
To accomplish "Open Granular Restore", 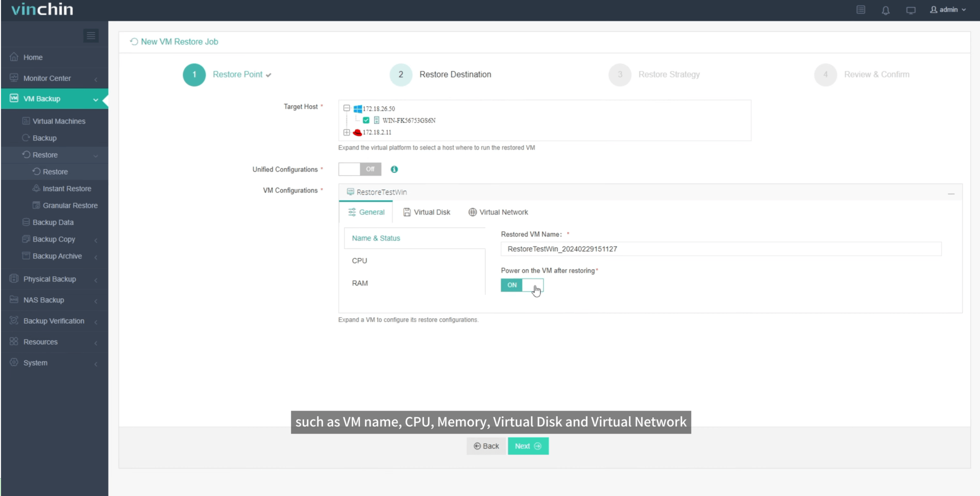I will pos(70,205).
